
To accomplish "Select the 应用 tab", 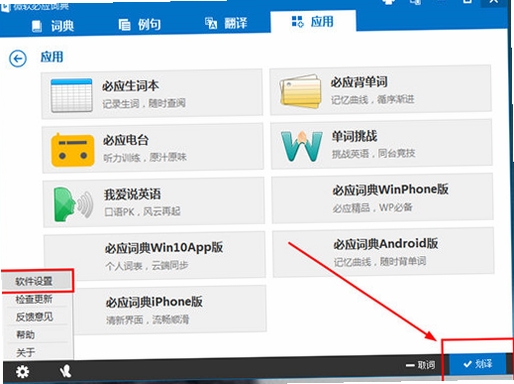I will click(313, 22).
